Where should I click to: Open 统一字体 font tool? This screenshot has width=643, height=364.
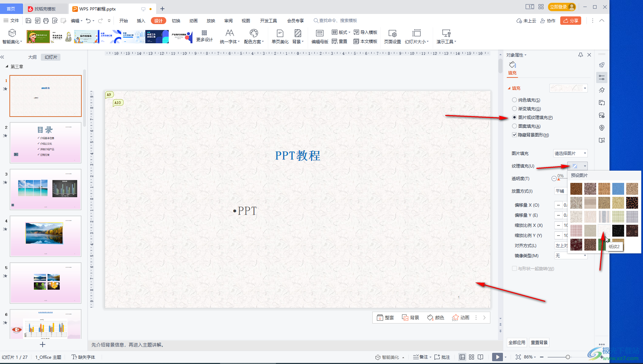click(x=229, y=37)
